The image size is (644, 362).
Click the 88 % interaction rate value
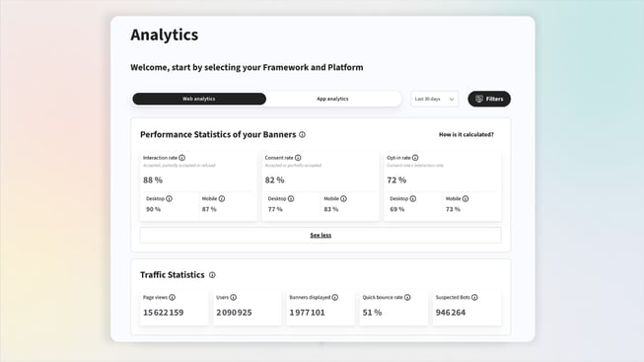153,180
